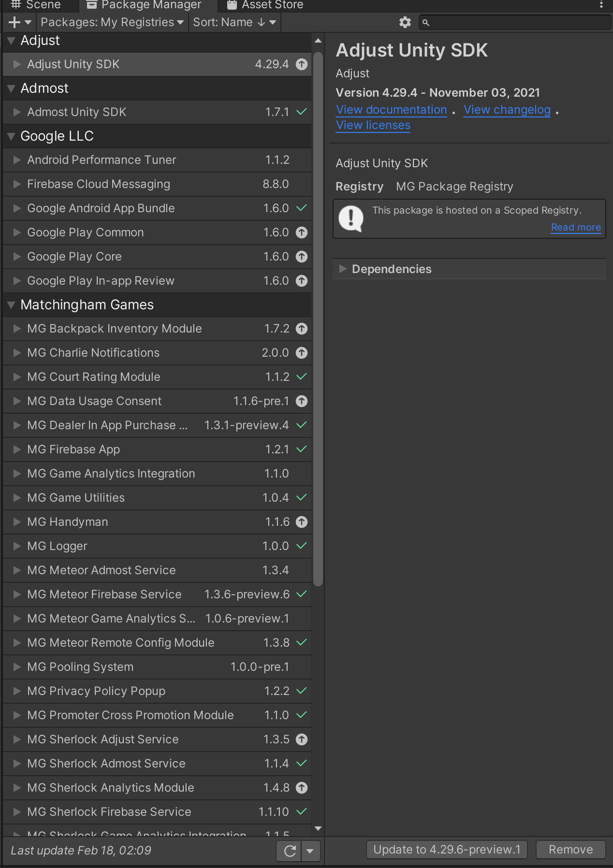Collapse the Adjust group

tap(11, 41)
